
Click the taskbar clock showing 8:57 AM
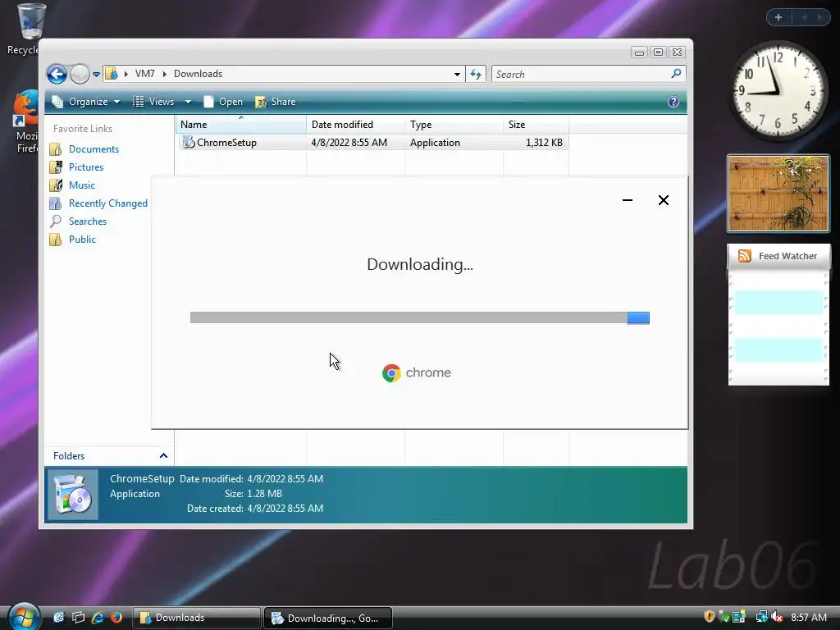coord(808,617)
